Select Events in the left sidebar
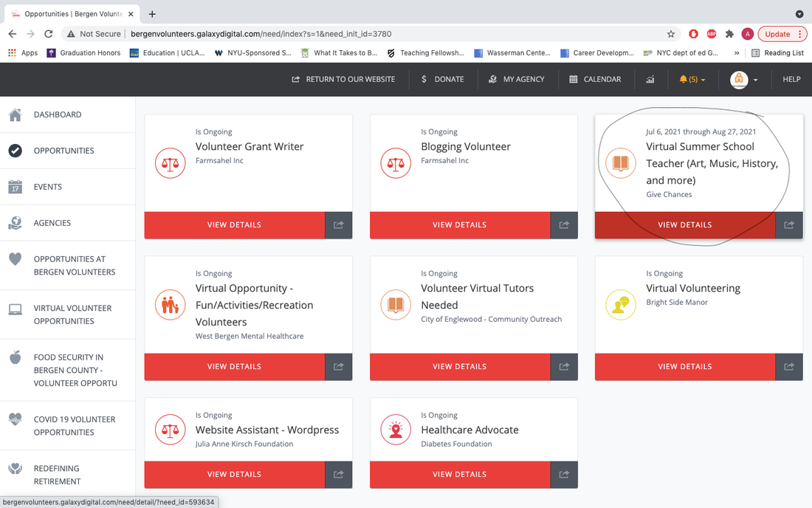The width and height of the screenshot is (812, 508). point(47,187)
